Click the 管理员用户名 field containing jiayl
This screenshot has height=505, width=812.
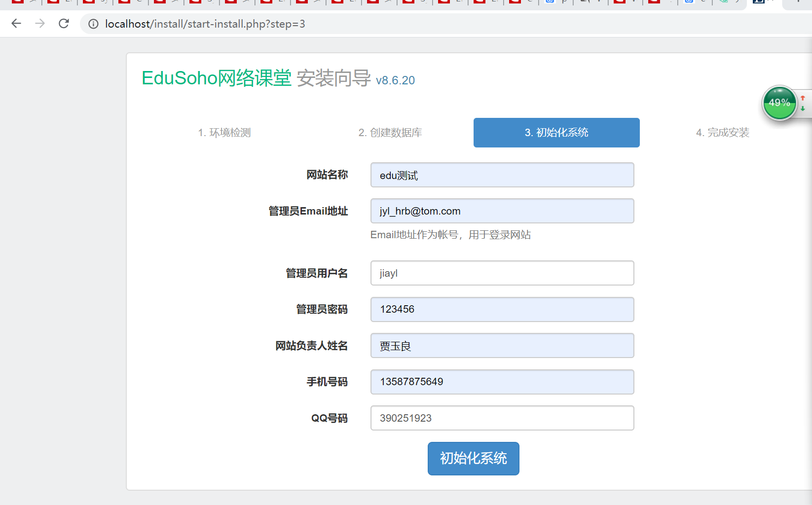coord(502,273)
